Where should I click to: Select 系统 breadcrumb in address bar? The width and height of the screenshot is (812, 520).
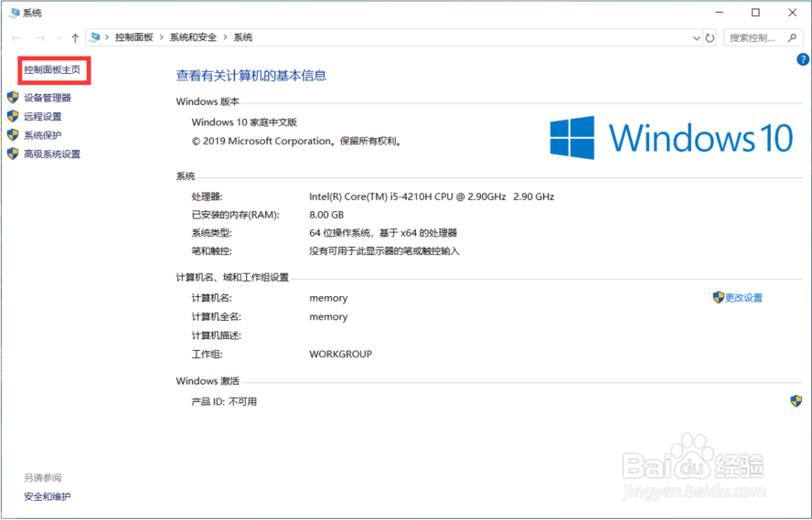coord(243,37)
